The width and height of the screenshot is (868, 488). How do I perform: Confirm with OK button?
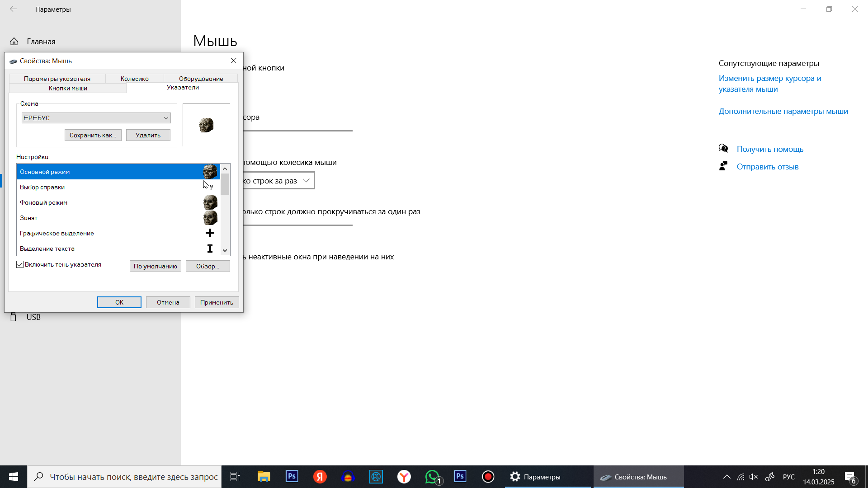coord(119,302)
